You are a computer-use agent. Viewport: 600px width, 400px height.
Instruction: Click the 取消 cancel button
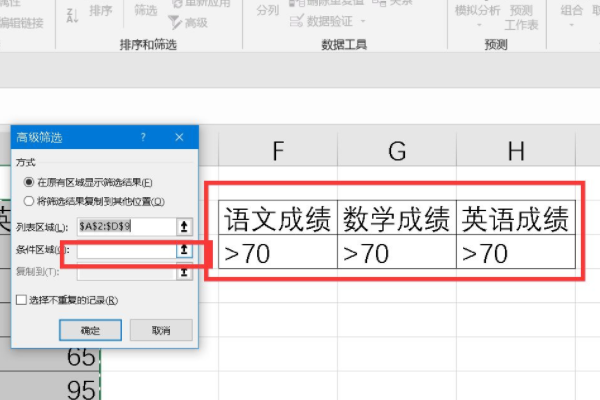click(161, 330)
